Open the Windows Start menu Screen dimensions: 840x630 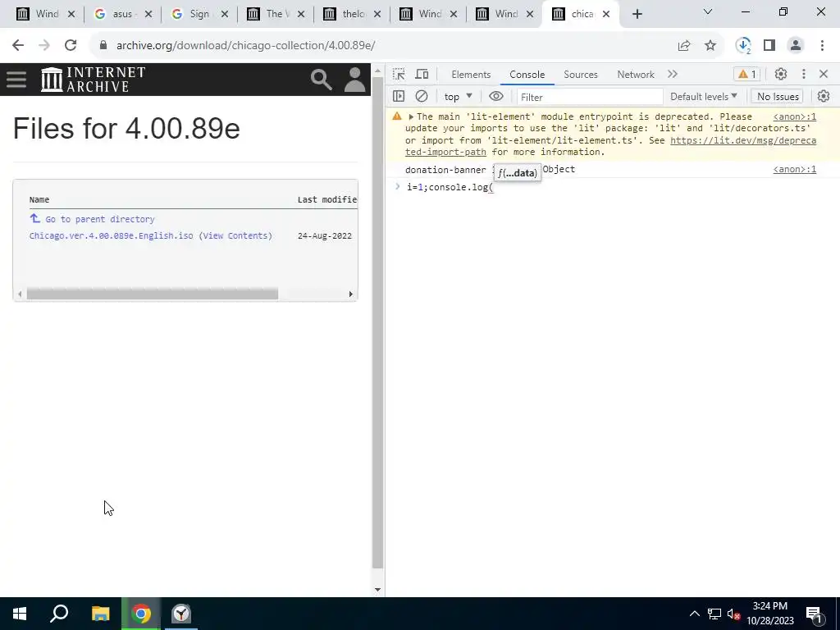coord(20,614)
